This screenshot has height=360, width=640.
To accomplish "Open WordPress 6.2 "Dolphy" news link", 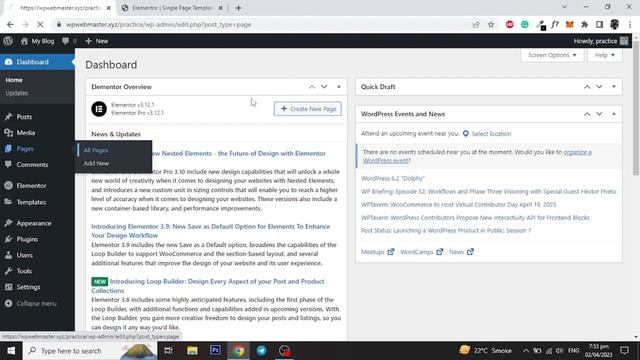I will 393,178.
